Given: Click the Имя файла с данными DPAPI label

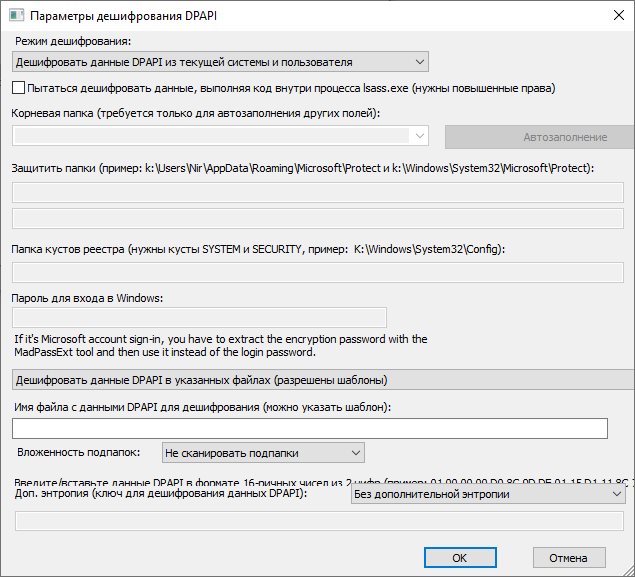Looking at the screenshot, I should point(203,407).
